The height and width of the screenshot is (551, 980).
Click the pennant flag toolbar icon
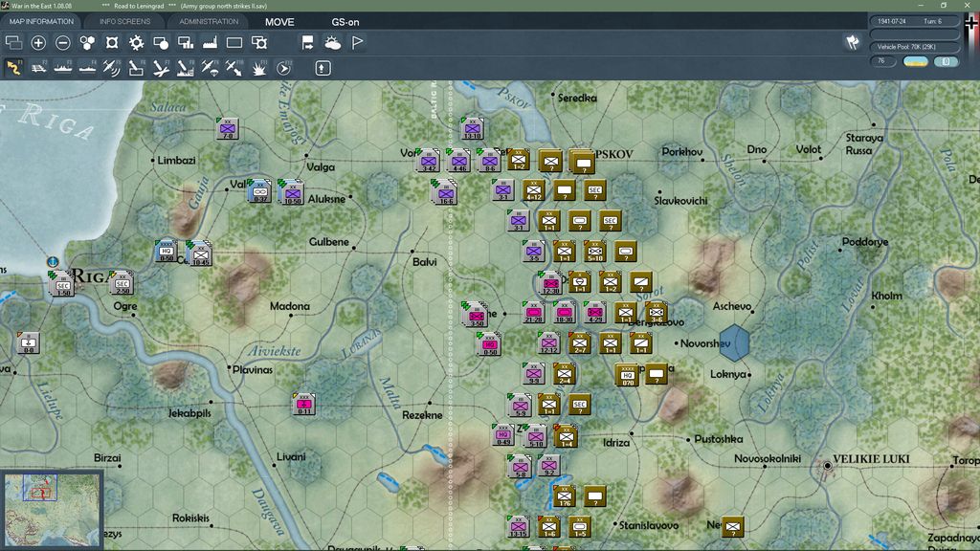coord(358,42)
